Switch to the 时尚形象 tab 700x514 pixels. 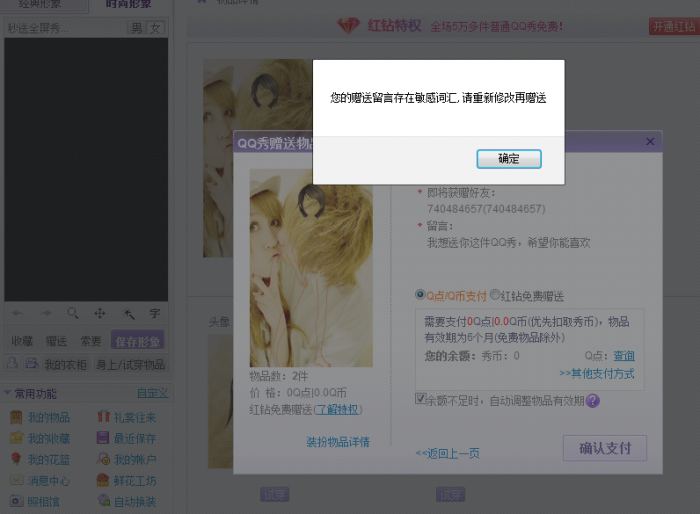(x=128, y=4)
